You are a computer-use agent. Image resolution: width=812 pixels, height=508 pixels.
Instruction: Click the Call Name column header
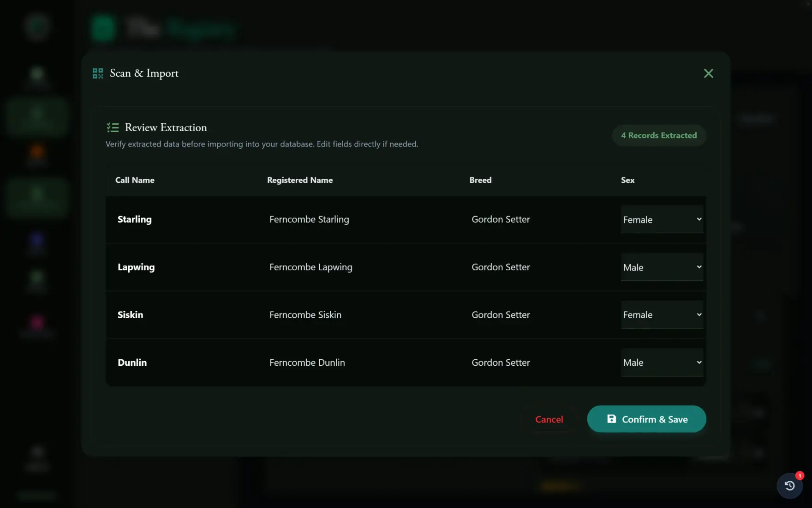[135, 180]
